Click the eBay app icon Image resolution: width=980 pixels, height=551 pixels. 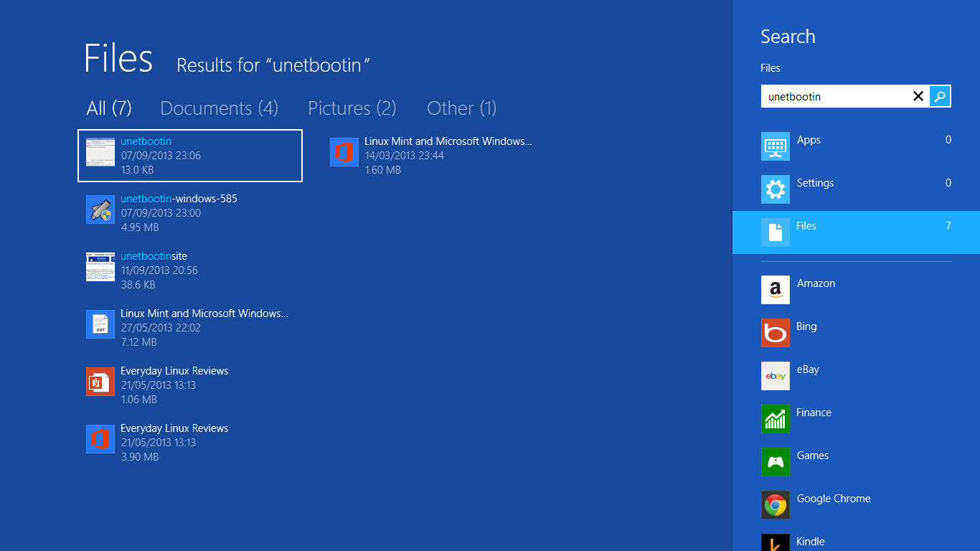click(x=776, y=376)
